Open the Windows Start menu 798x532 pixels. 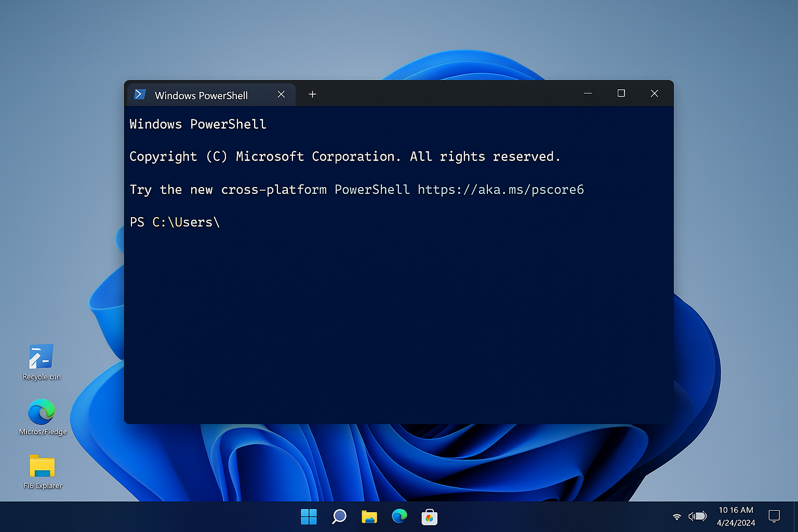pyautogui.click(x=309, y=517)
